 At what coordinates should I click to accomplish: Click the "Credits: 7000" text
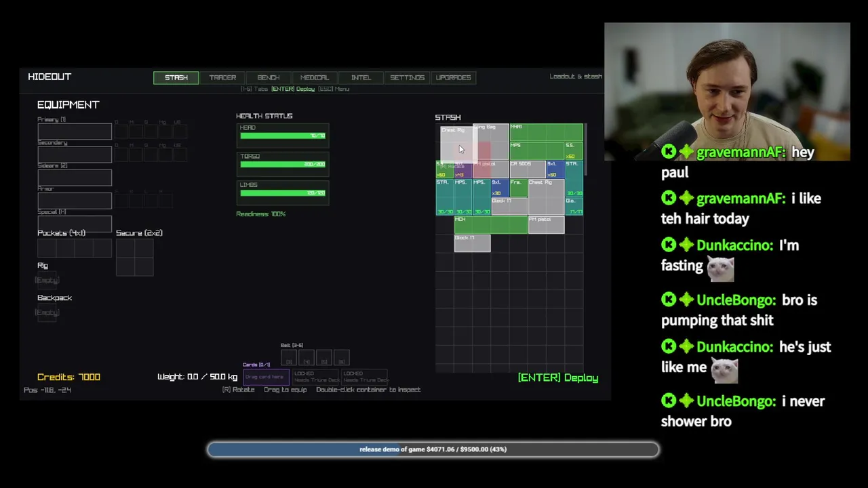click(x=68, y=377)
